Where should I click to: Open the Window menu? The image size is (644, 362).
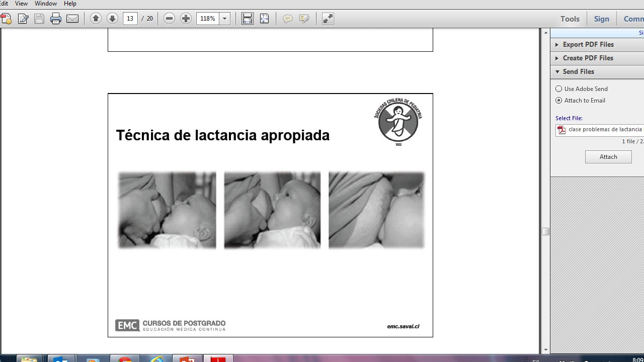pyautogui.click(x=46, y=4)
